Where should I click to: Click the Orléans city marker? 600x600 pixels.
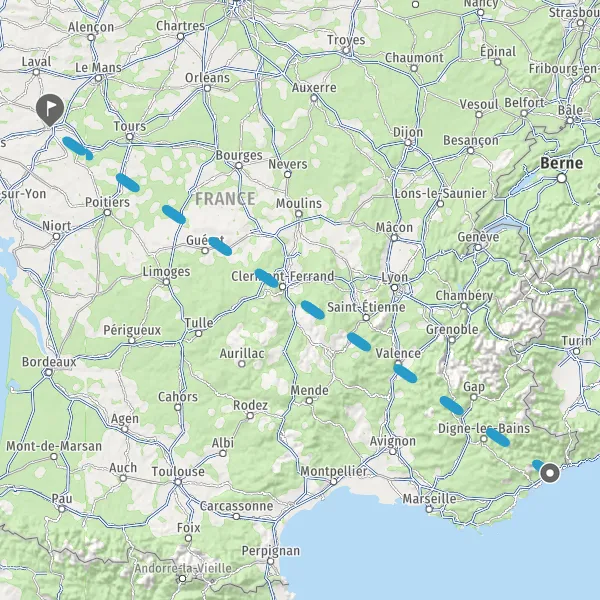[x=207, y=88]
